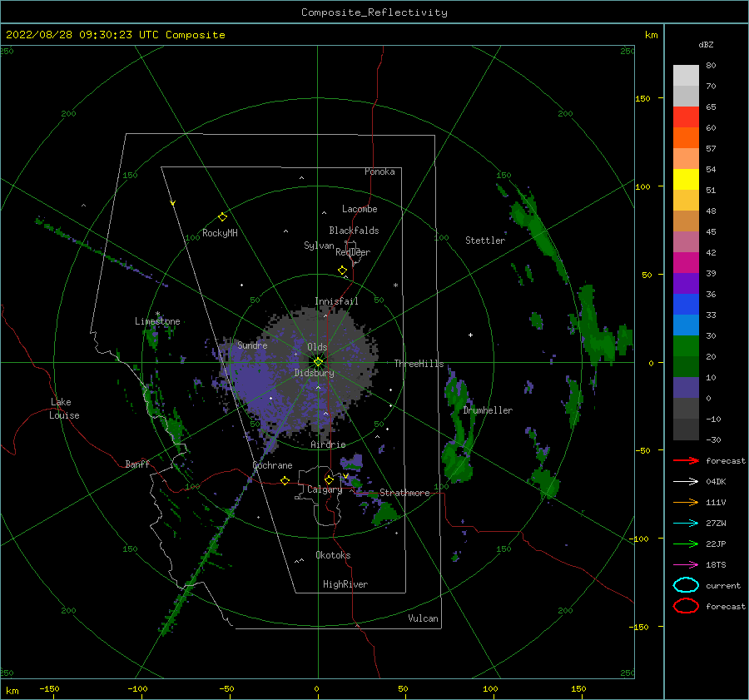The image size is (749, 700).
Task: Select the orange 57-60 dBZ swatch
Action: [686, 138]
